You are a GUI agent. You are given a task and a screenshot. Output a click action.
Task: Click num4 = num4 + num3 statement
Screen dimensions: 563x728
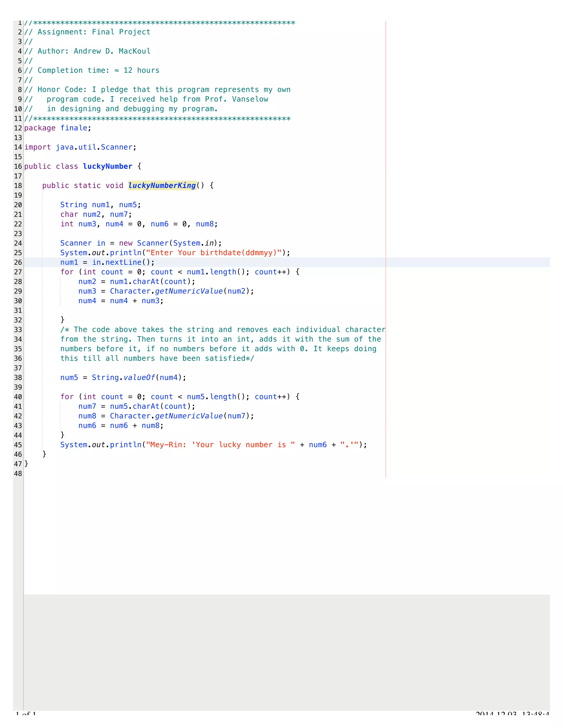click(121, 301)
